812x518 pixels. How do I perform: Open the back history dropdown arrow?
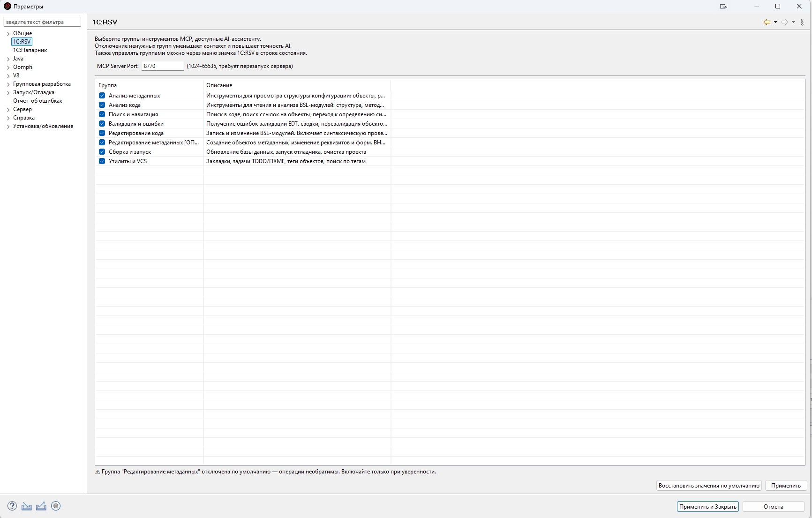[775, 22]
